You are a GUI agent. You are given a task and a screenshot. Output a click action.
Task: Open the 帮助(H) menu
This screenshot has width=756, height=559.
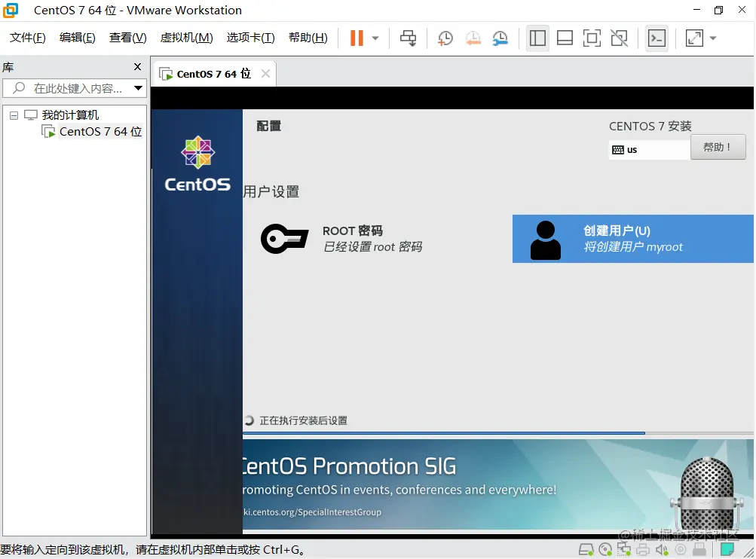[308, 38]
